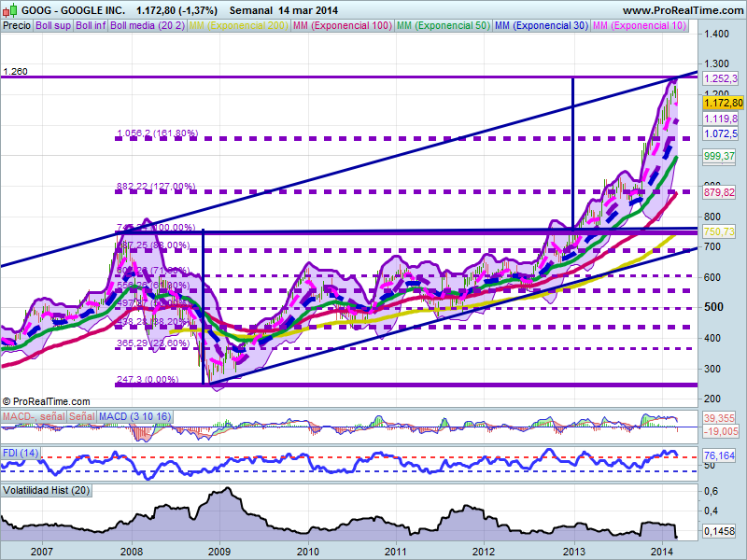
Task: Open the www.ProRealTime.com link
Action: pyautogui.click(x=683, y=10)
